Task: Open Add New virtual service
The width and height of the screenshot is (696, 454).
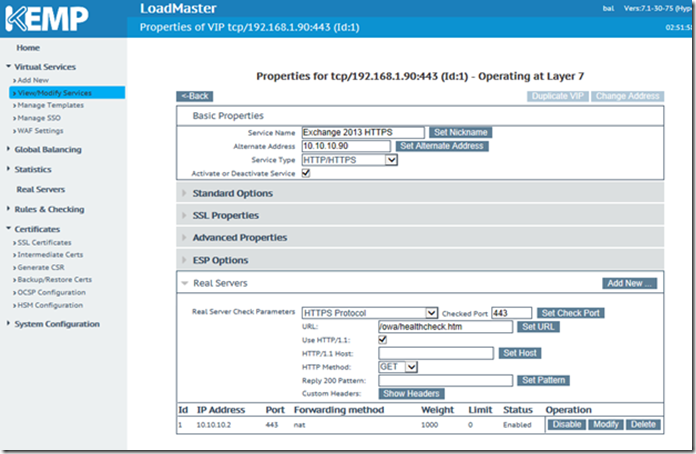Action: pyautogui.click(x=33, y=80)
